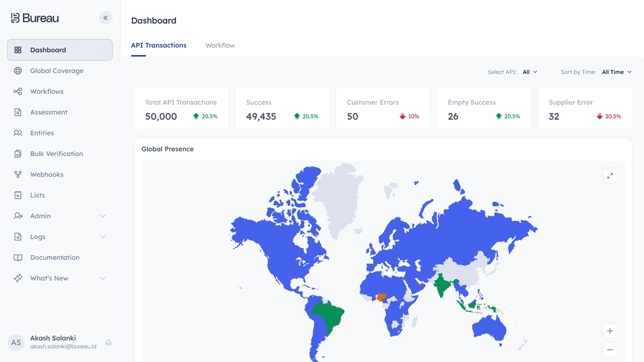Click the Total API Transactions value 50,000
The image size is (644, 362).
click(161, 116)
